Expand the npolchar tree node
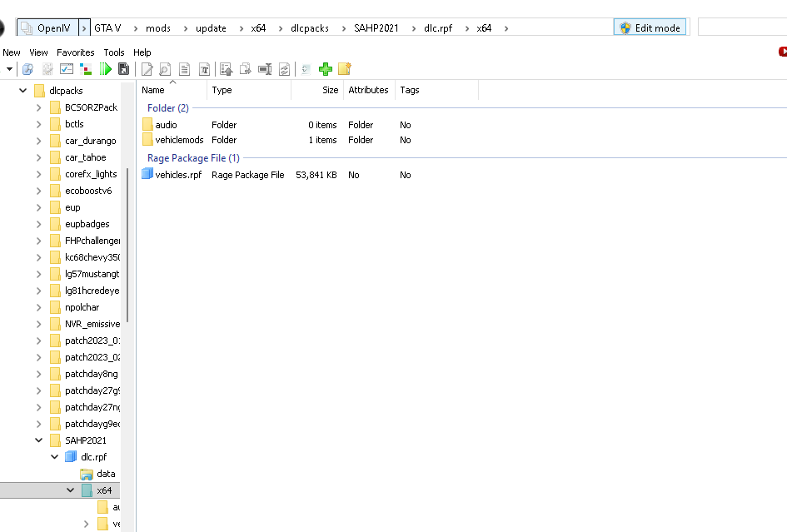This screenshot has width=787, height=532. point(38,307)
